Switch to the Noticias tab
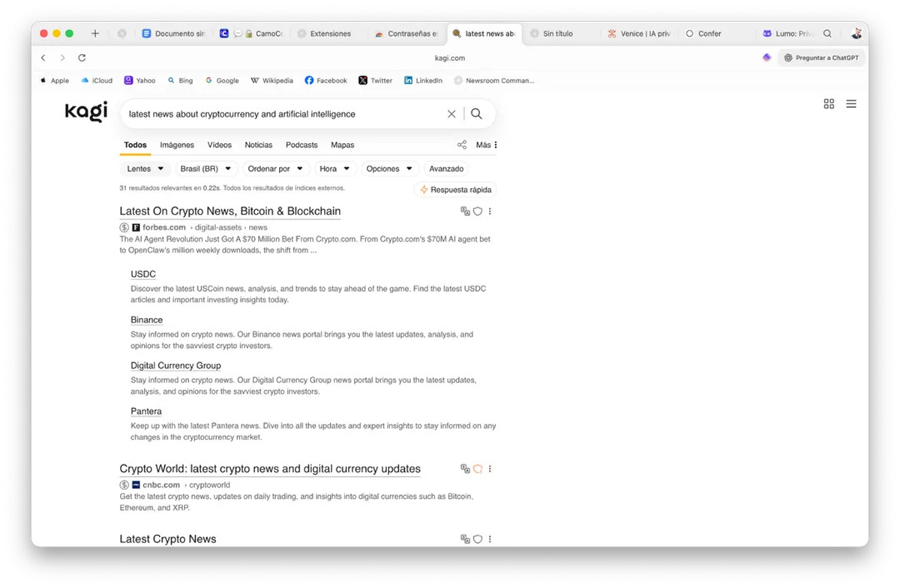This screenshot has height=588, width=900. 259,145
